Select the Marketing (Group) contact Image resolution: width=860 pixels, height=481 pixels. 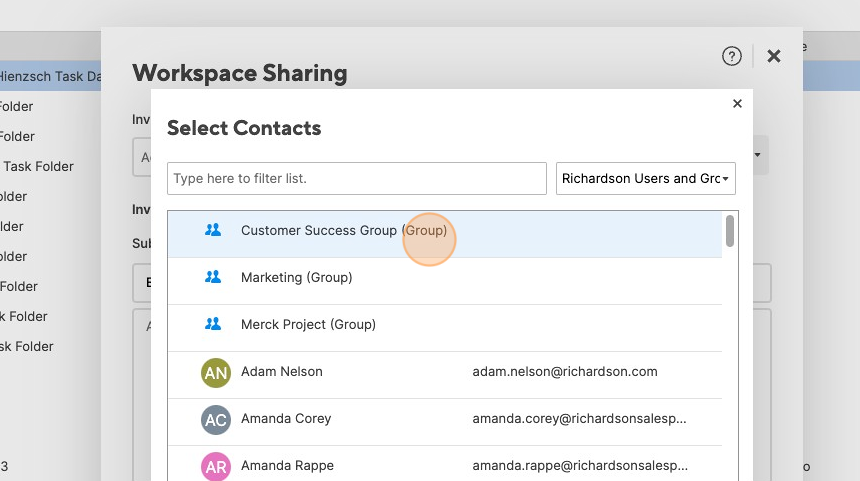(x=297, y=278)
